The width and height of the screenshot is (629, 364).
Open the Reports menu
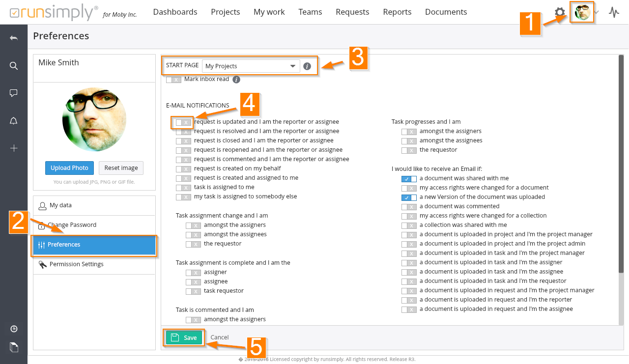click(x=397, y=12)
